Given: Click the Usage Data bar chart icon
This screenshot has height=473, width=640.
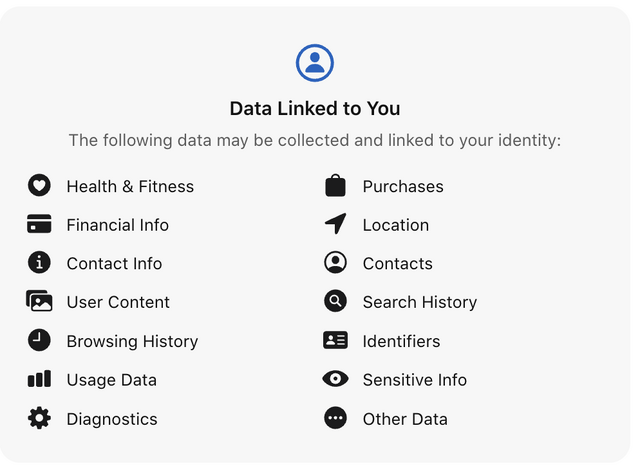Looking at the screenshot, I should (x=39, y=380).
